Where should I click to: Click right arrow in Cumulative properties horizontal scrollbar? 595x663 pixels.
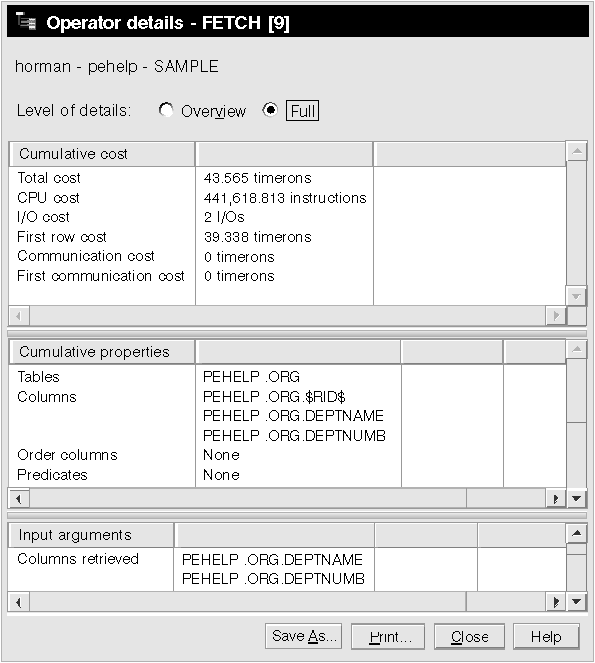click(556, 499)
